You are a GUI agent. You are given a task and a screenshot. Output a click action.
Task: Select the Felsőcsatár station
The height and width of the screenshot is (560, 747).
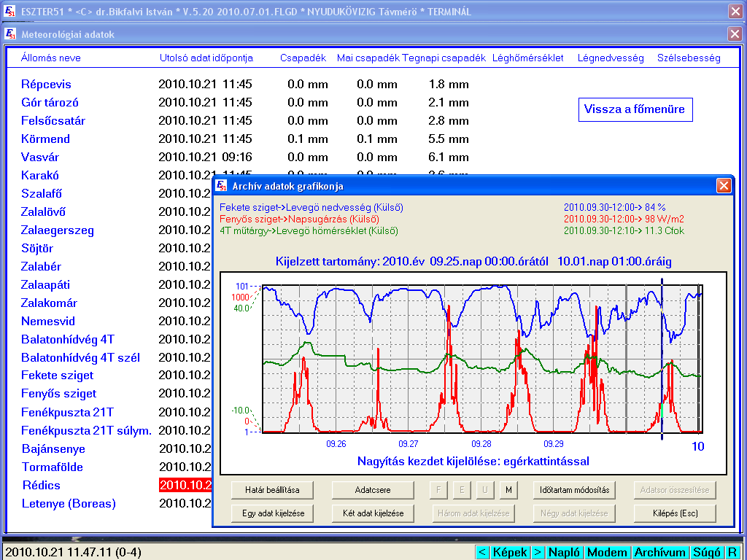(53, 120)
